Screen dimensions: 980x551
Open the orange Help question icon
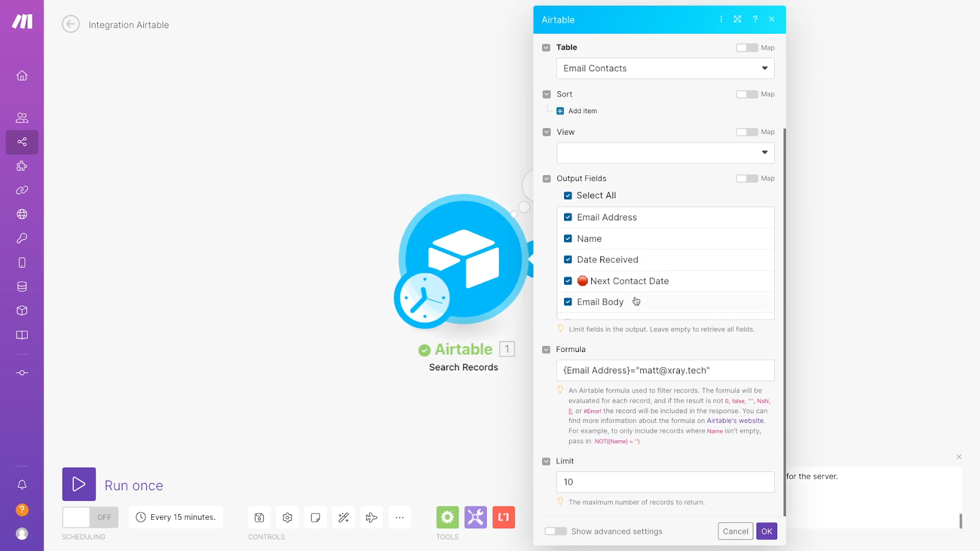point(22,510)
